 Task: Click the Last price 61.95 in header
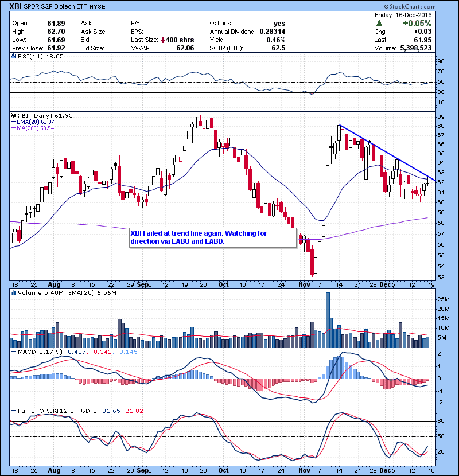[x=422, y=40]
